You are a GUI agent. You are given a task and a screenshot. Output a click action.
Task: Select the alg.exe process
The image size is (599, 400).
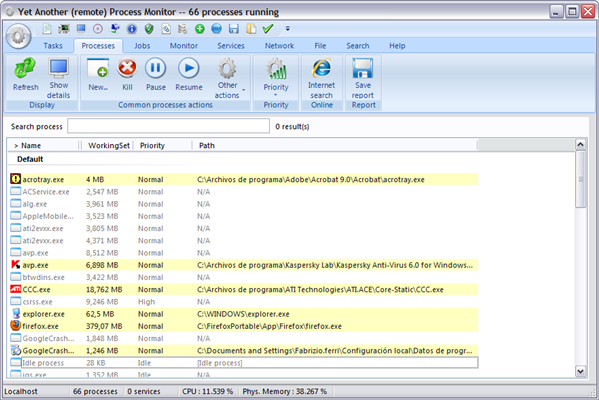[243, 204]
